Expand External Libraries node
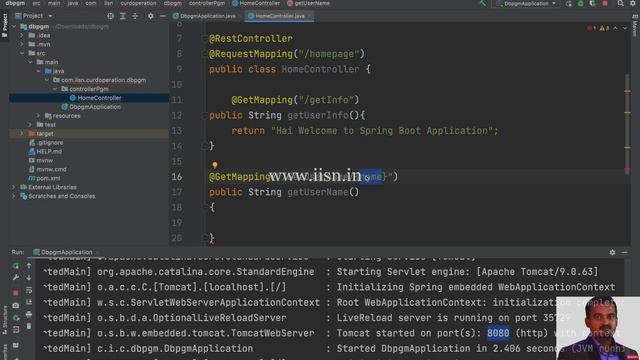Viewport: 640px width, 360px height. point(14,188)
